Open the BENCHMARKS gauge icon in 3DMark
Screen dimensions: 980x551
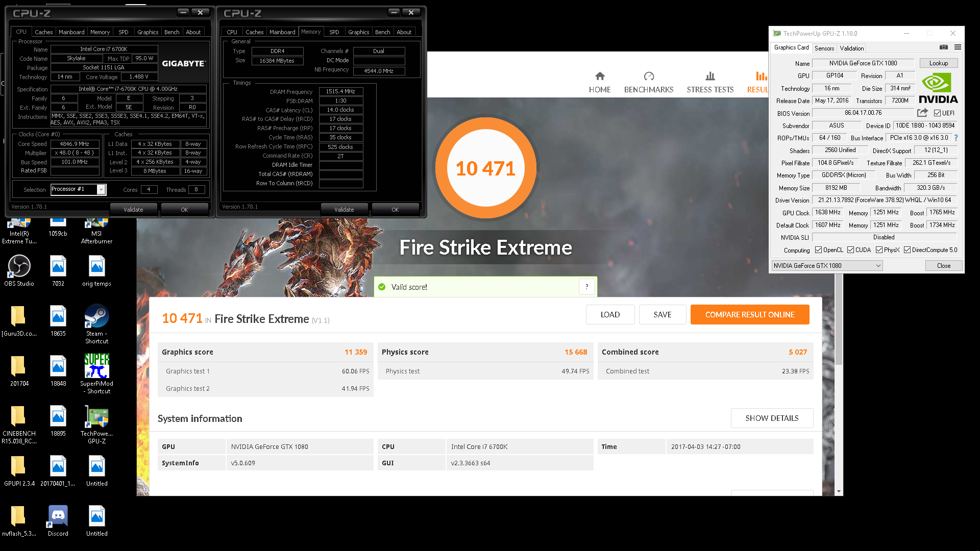click(x=649, y=76)
